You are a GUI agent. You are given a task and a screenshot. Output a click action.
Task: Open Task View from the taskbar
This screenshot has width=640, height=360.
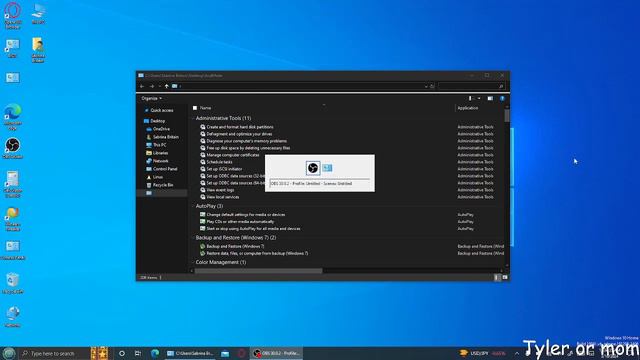pyautogui.click(x=138, y=353)
